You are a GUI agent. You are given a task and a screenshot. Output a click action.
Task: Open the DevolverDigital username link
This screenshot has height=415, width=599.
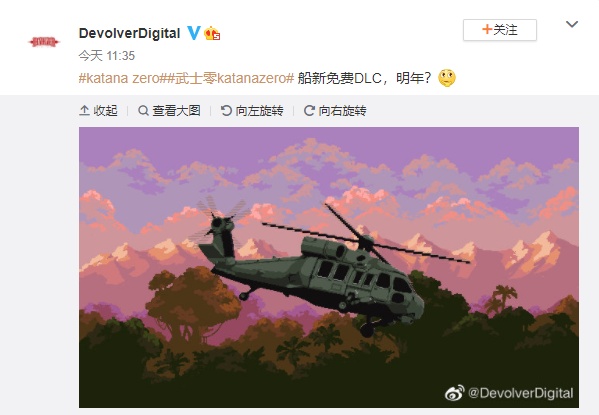(130, 33)
